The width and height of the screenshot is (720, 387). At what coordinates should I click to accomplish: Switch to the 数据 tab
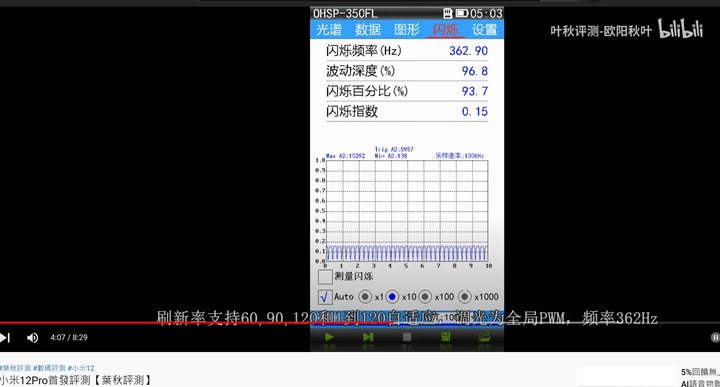click(368, 30)
